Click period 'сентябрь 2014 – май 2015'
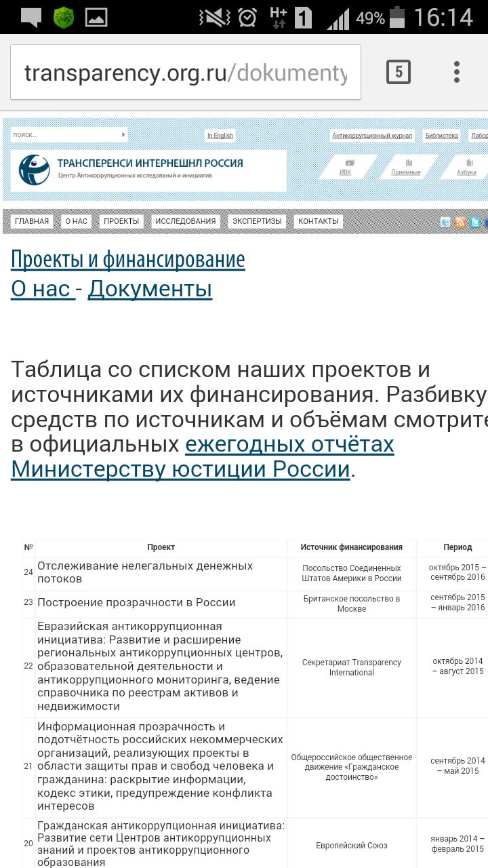Screen dimensions: 488x868 [457, 766]
